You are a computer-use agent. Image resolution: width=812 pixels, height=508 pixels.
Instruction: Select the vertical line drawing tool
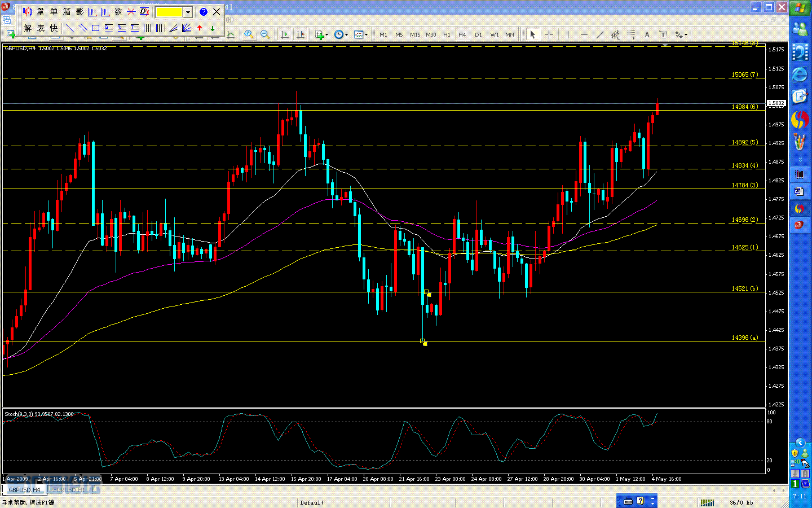568,34
